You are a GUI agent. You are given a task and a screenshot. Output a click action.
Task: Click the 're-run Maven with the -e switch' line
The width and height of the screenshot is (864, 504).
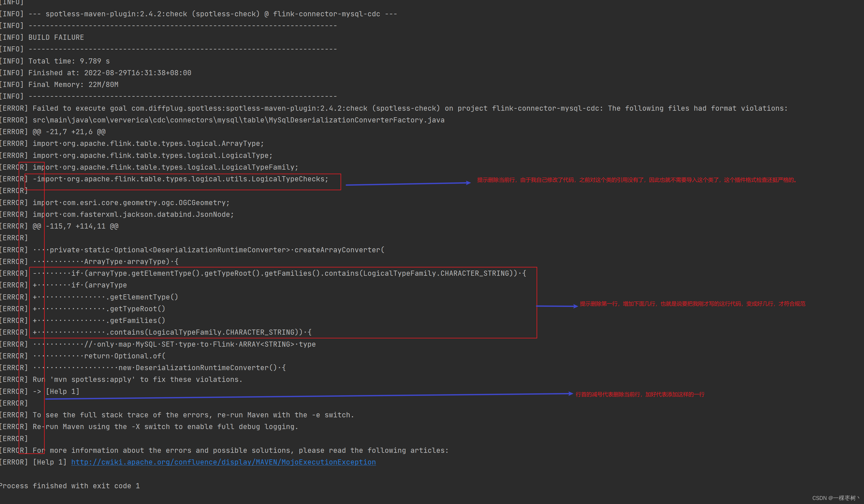(177, 415)
